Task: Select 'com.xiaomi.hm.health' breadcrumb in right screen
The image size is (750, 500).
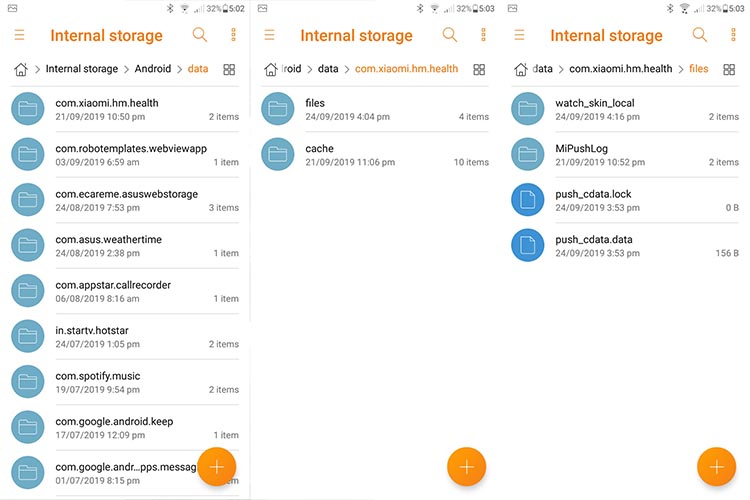Action: tap(620, 69)
